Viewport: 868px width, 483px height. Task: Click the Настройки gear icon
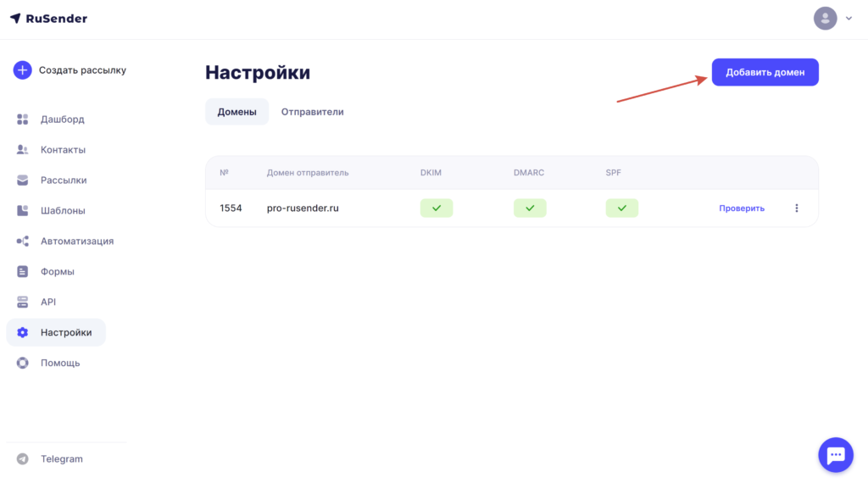(22, 332)
